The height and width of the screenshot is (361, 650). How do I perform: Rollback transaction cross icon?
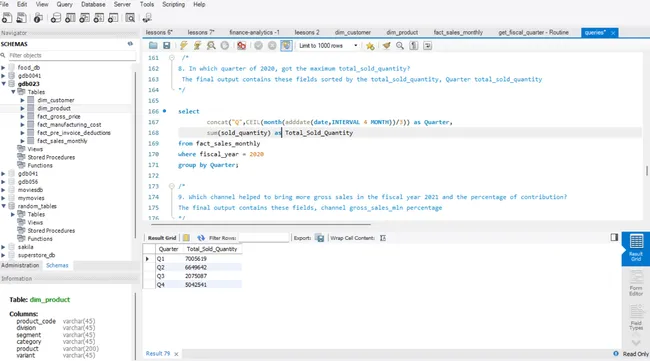point(272,46)
